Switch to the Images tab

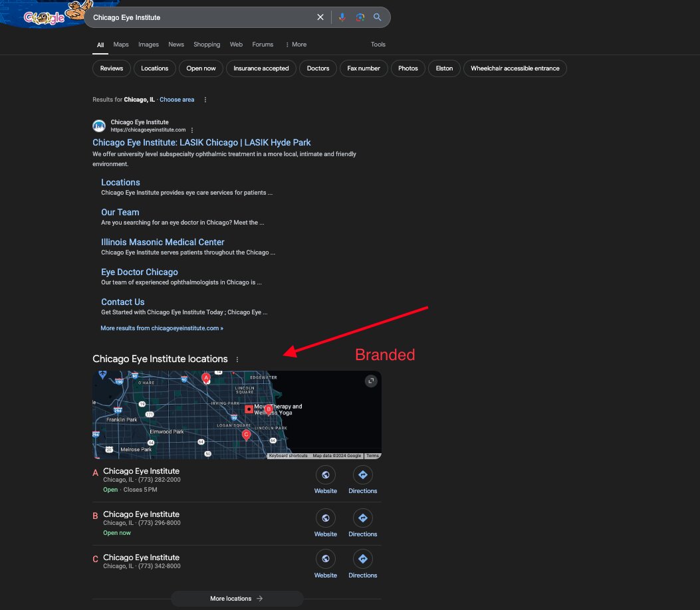[148, 44]
